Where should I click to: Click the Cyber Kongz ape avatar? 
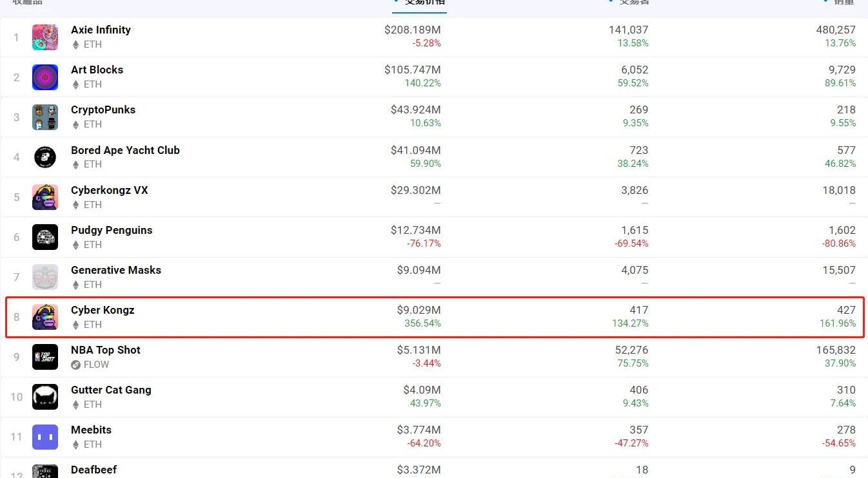45,317
